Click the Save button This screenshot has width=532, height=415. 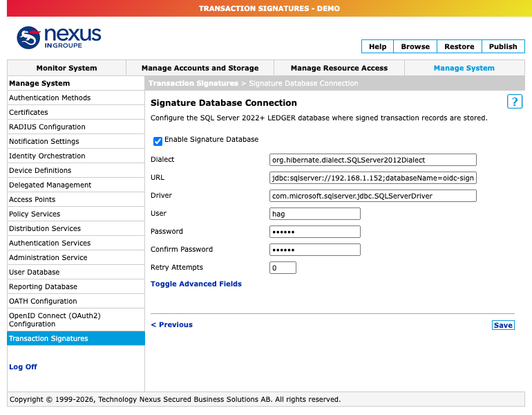[503, 325]
